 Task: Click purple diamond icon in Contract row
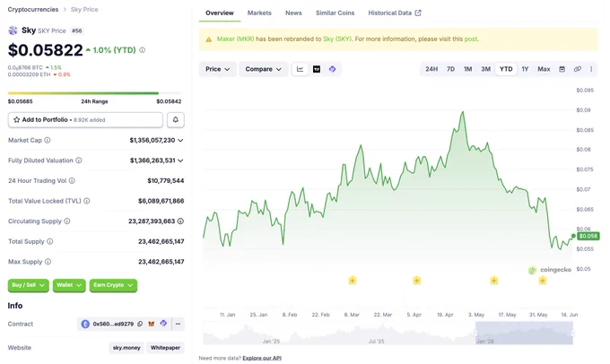(x=163, y=323)
